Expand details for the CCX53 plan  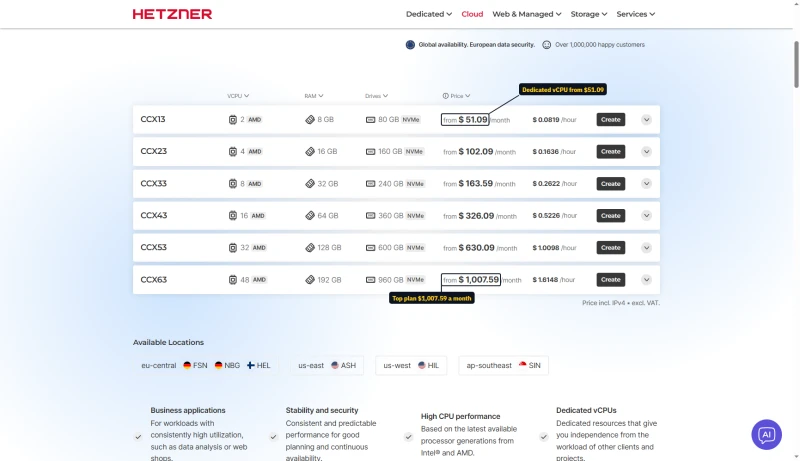(x=646, y=248)
